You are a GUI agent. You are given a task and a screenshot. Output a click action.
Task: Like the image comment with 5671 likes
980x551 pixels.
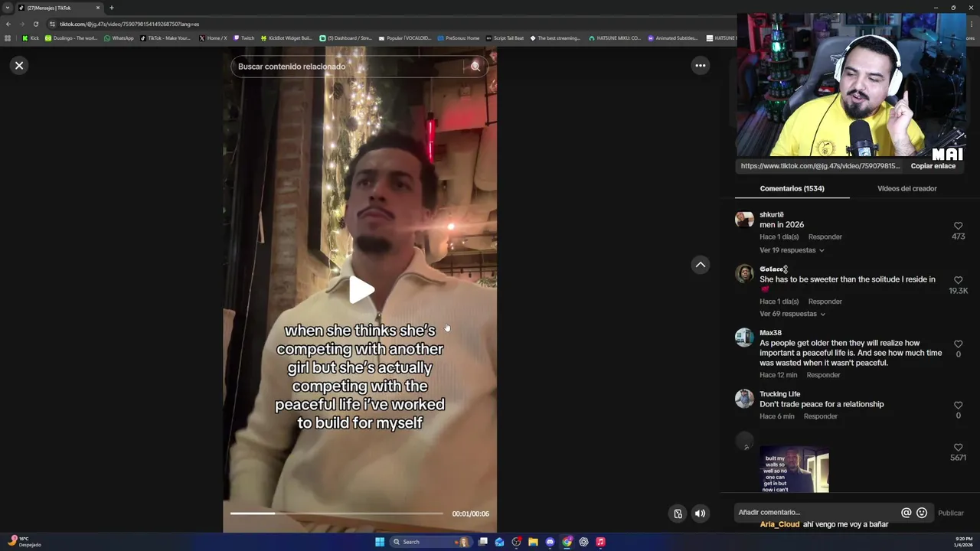[x=958, y=447]
